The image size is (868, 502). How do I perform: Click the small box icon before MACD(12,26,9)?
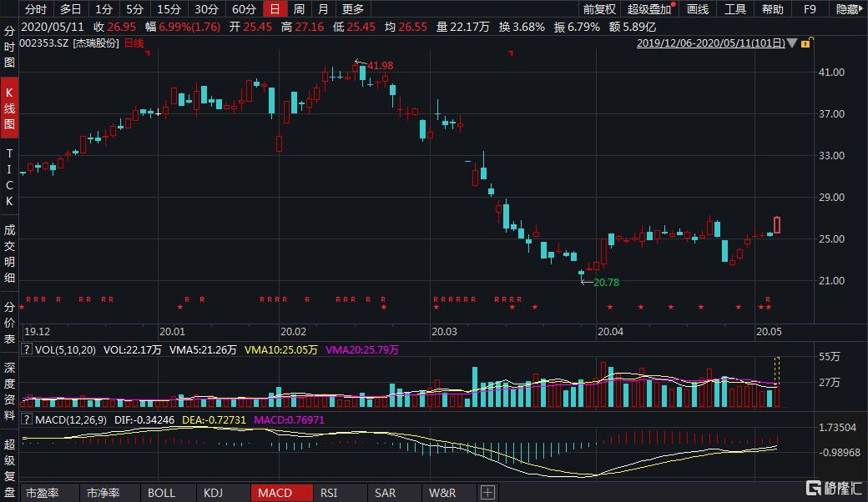point(26,419)
